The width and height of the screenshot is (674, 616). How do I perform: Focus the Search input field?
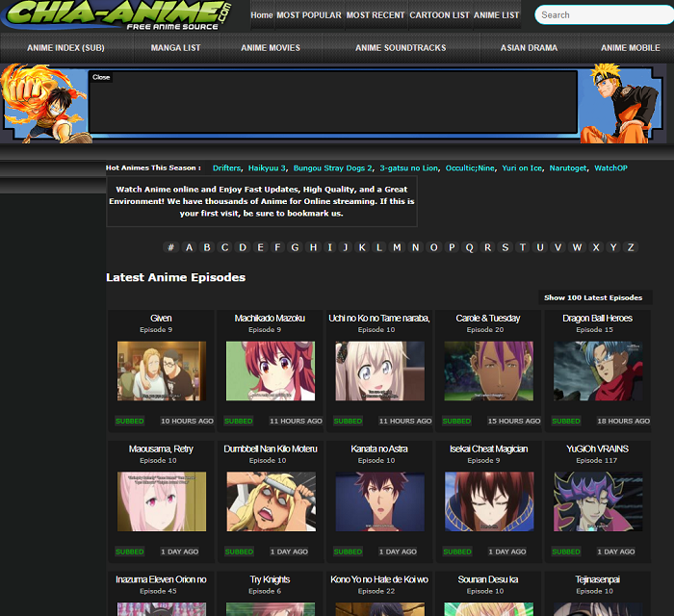pos(604,15)
